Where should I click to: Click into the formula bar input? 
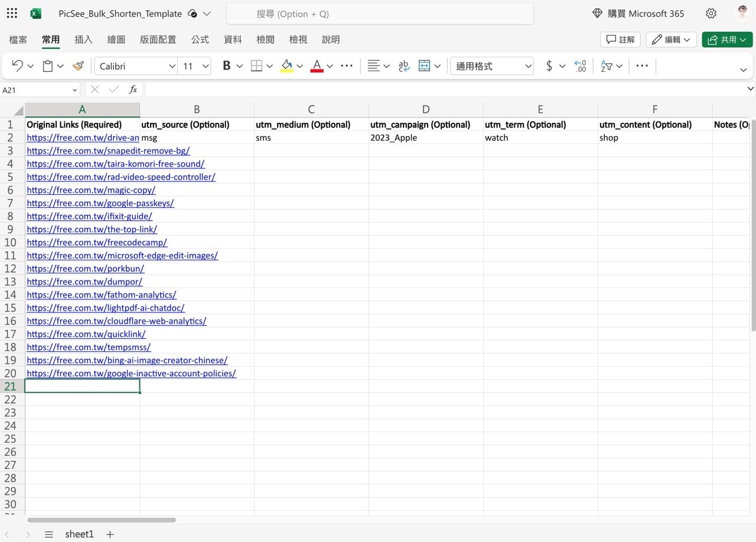pos(445,90)
